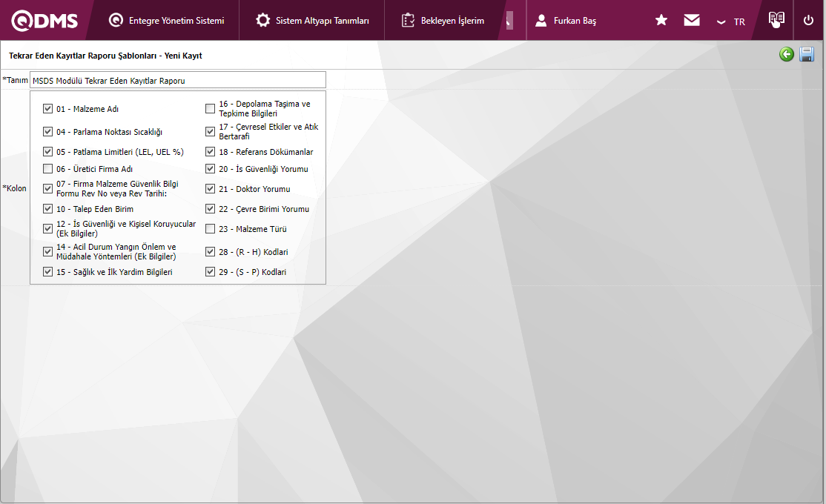This screenshot has height=504, width=826.
Task: Toggle 07 - Firma Malzeme Güvenlik Bilgi checkbox
Action: (47, 188)
